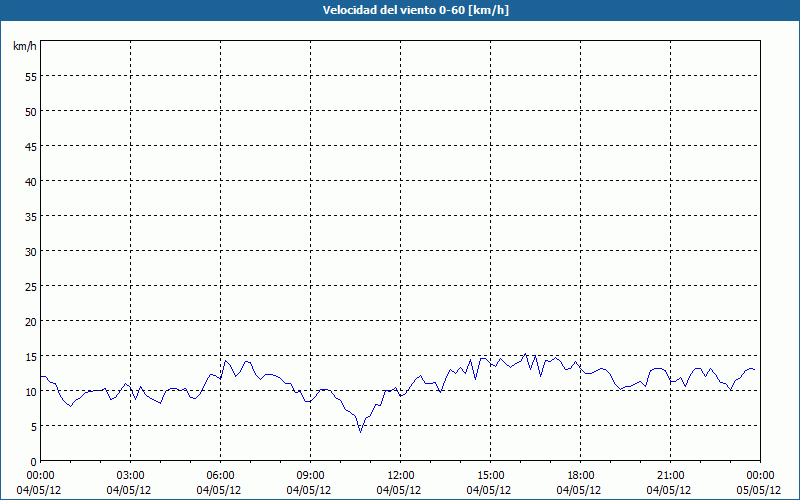Click the x-axis time label "09:00"

tap(310, 476)
